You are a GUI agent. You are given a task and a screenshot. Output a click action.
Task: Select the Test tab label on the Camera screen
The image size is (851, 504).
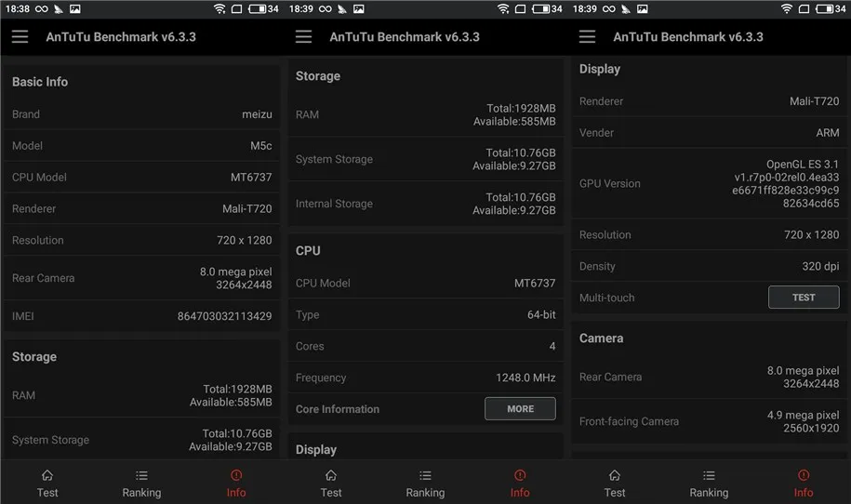point(615,493)
